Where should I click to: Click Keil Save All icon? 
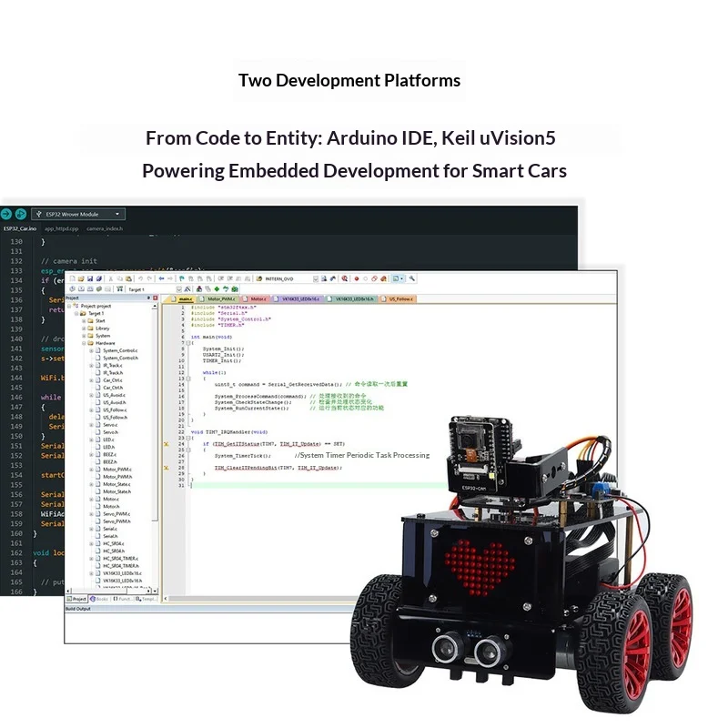(x=99, y=278)
